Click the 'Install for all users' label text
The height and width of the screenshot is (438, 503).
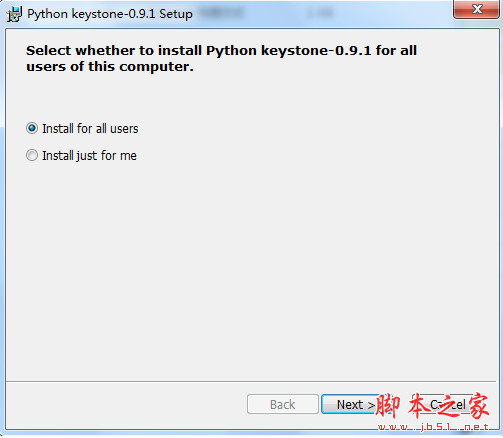pyautogui.click(x=90, y=129)
